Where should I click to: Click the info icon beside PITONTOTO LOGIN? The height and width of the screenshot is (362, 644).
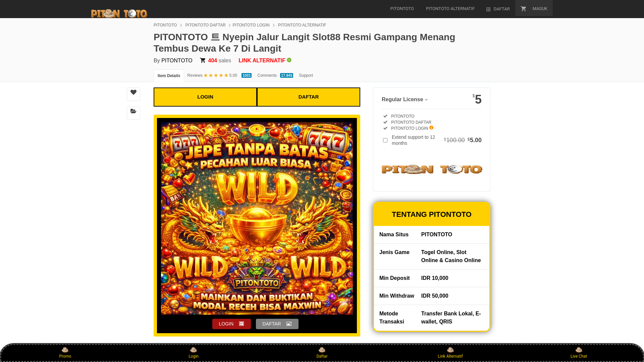point(431,128)
